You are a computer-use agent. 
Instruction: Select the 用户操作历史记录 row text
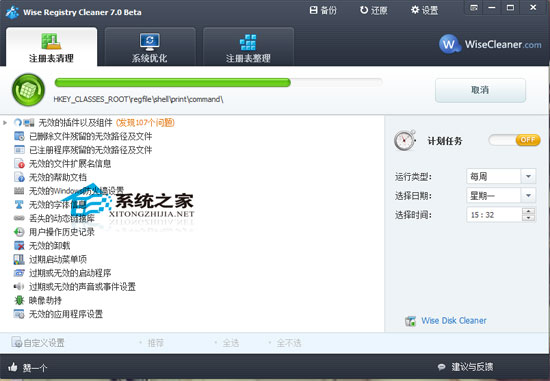pyautogui.click(x=62, y=232)
